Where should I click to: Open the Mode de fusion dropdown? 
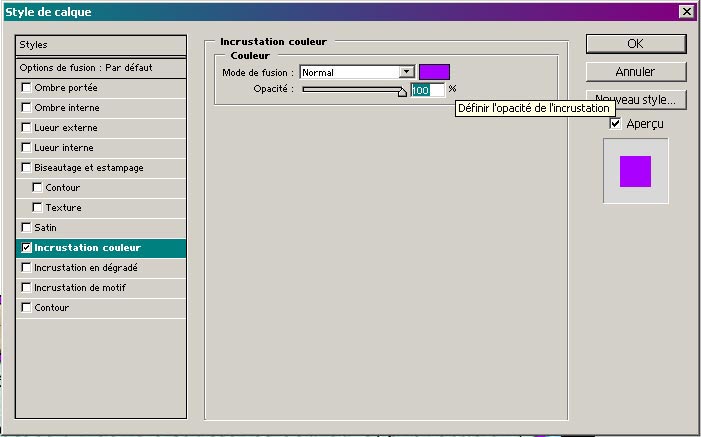[x=357, y=72]
